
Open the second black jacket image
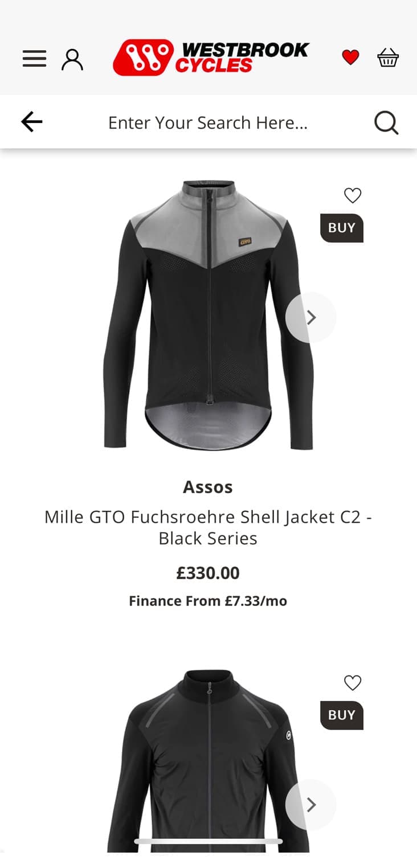(208, 761)
